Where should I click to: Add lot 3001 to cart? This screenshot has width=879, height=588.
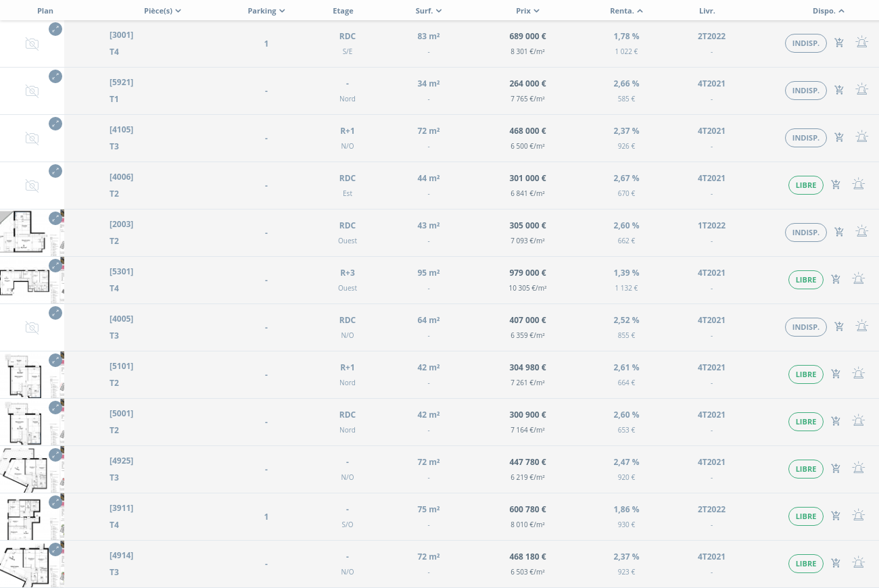[839, 43]
